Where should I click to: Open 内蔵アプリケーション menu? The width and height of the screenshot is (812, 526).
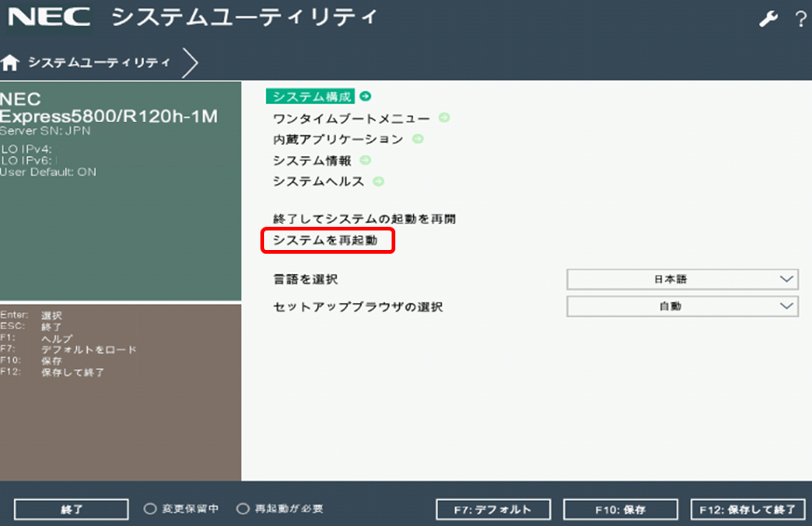[x=338, y=139]
